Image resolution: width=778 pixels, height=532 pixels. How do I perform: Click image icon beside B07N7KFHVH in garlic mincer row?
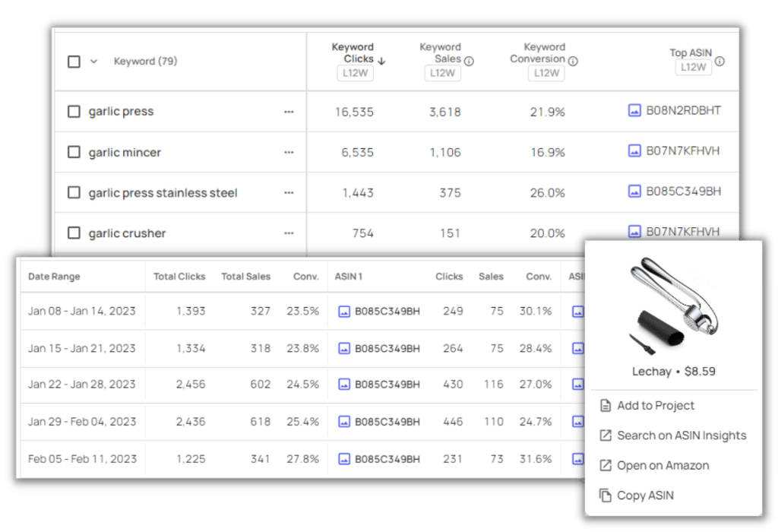(x=634, y=151)
